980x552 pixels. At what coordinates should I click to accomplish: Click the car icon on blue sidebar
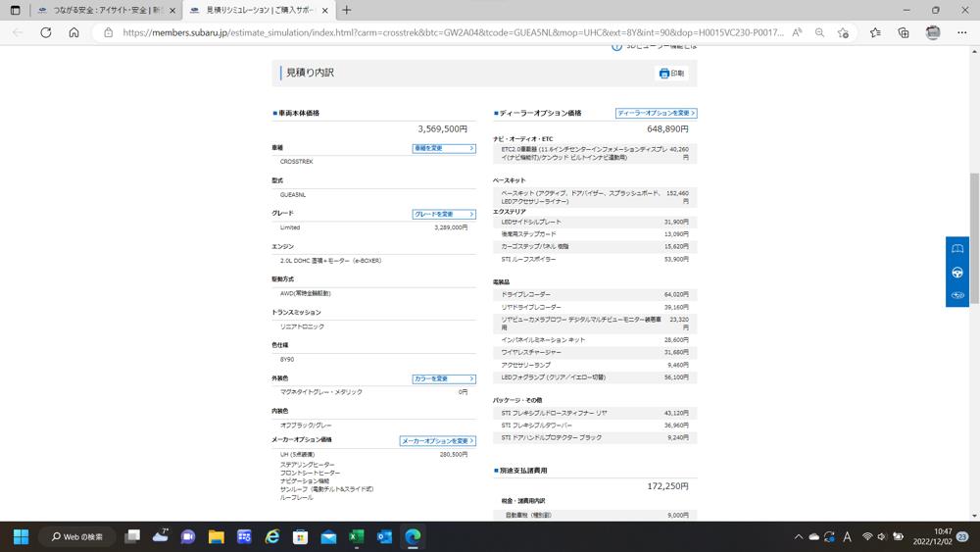click(956, 295)
